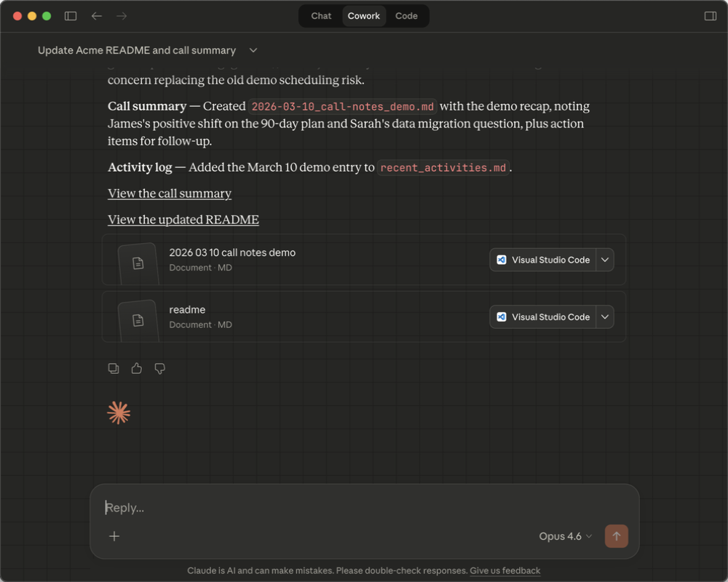This screenshot has height=582, width=728.
Task: Click the back navigation arrow
Action: (x=97, y=16)
